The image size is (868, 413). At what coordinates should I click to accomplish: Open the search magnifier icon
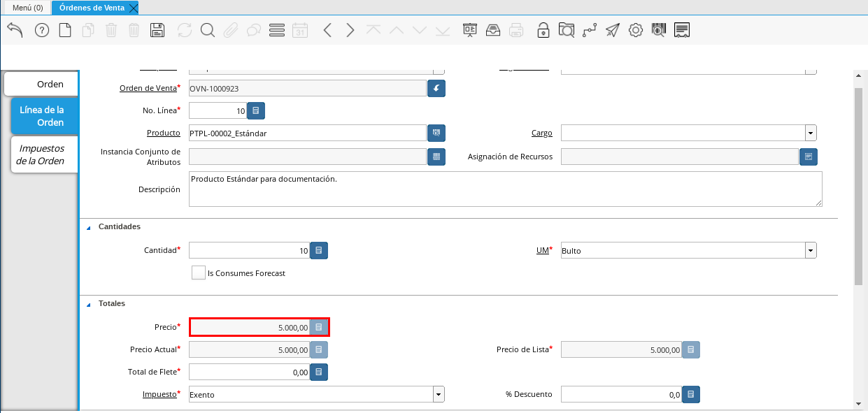coord(208,30)
